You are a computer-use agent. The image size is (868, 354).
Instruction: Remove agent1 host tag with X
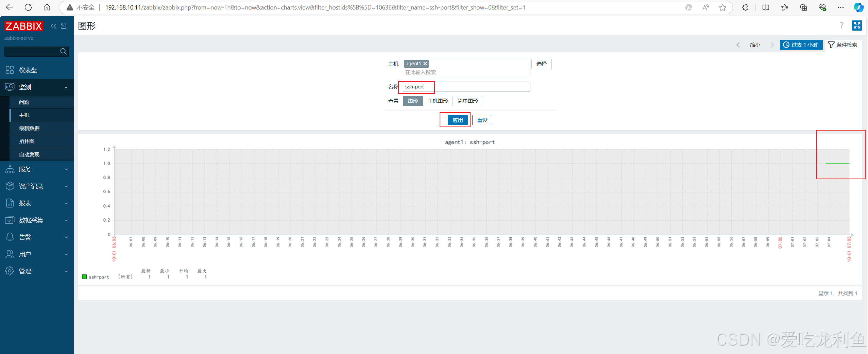click(425, 64)
